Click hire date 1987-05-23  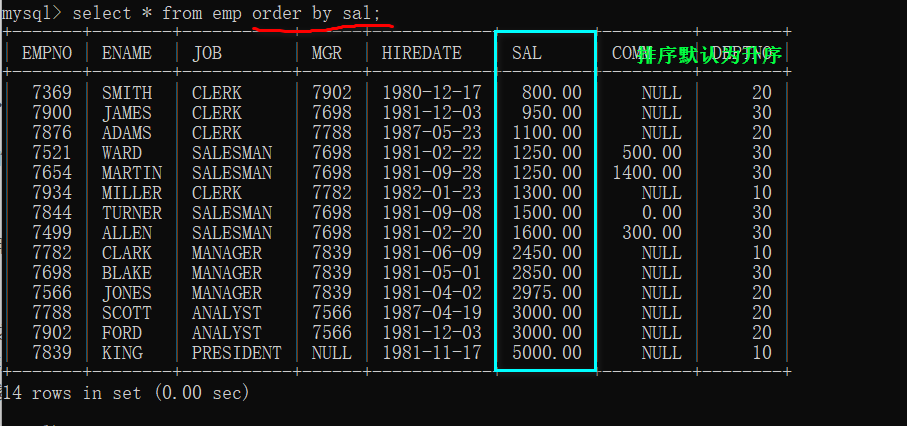coord(432,133)
